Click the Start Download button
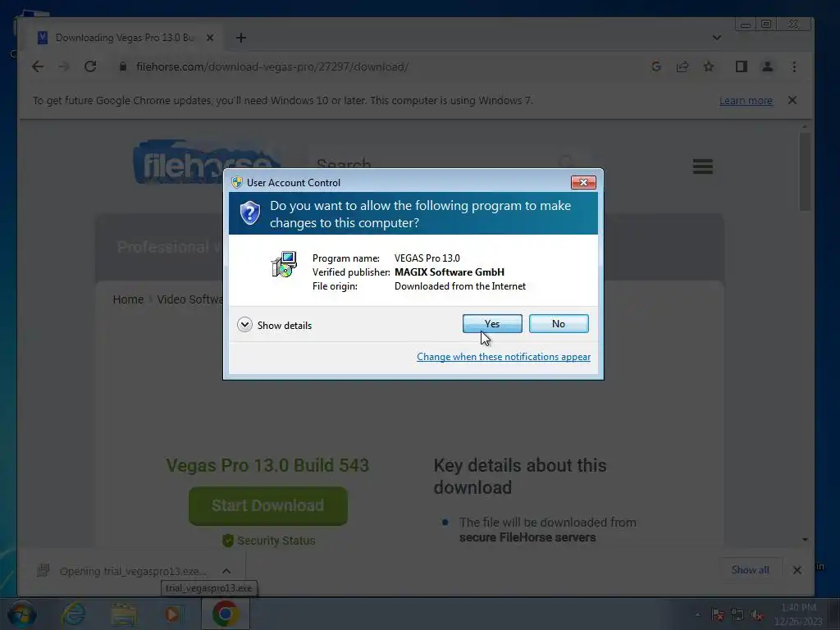Viewport: 840px width, 630px height. tap(268, 505)
